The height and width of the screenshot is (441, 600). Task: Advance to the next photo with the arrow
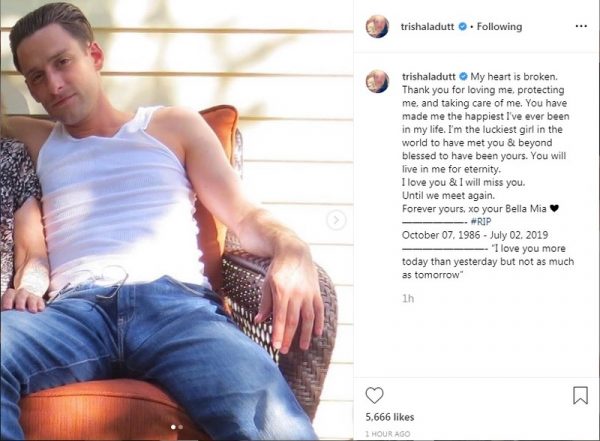(336, 220)
